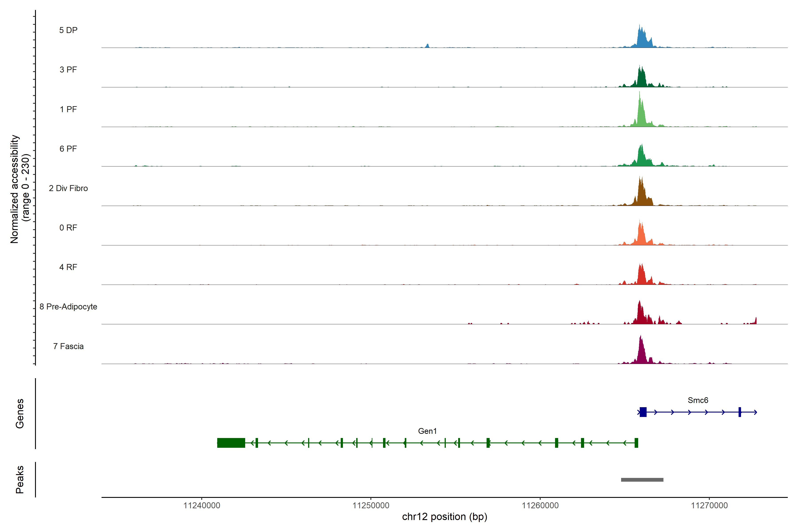798x532 pixels.
Task: Click the 5 DP track label
Action: pyautogui.click(x=68, y=30)
